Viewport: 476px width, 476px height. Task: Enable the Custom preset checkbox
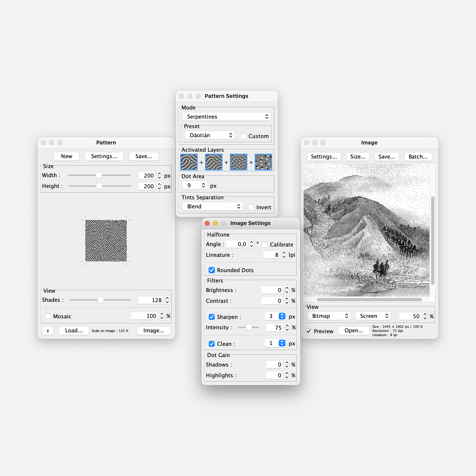pos(243,136)
